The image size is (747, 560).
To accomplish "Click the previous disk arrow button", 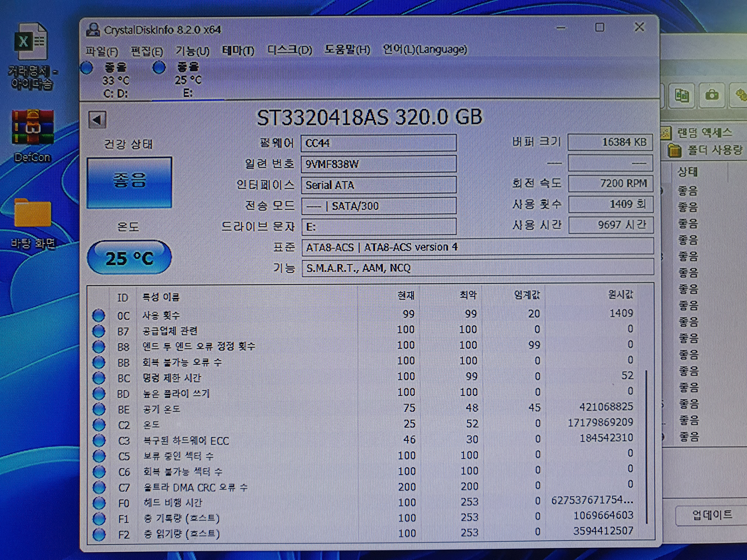I will click(97, 119).
